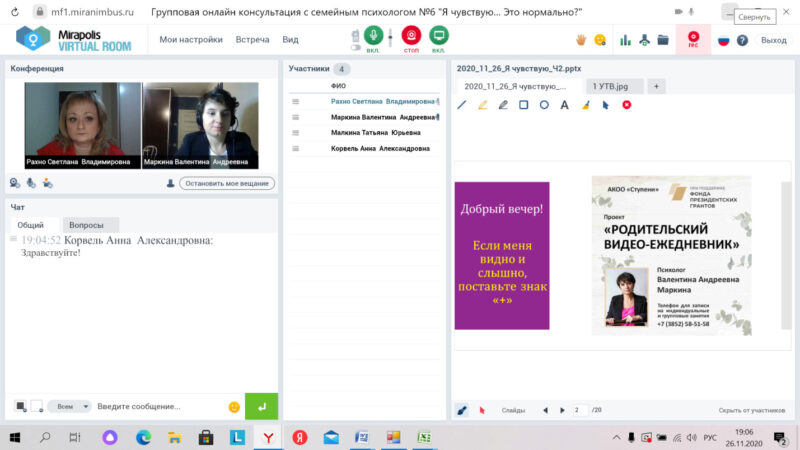Raise hand using the hand icon
Screen dimensions: 800x450
pos(581,40)
